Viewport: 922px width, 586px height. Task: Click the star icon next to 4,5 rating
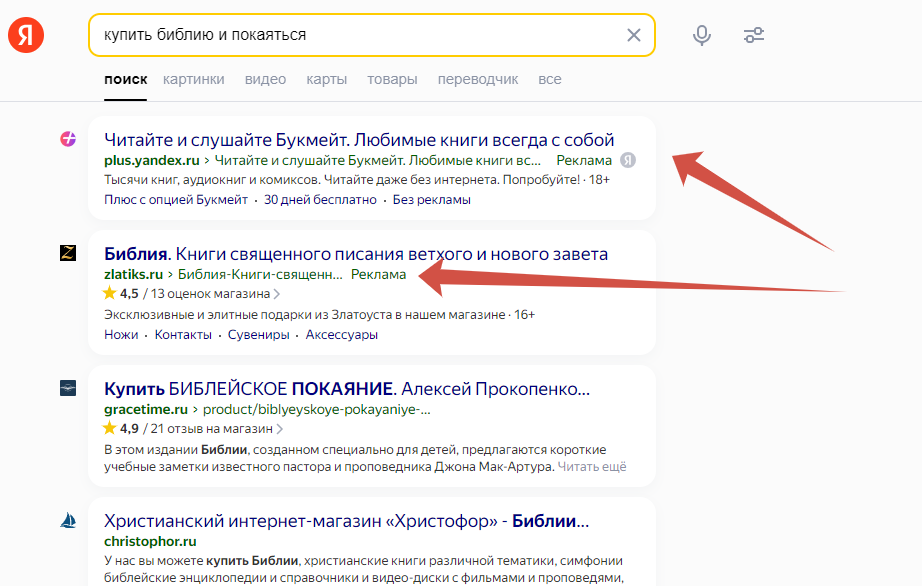point(109,293)
